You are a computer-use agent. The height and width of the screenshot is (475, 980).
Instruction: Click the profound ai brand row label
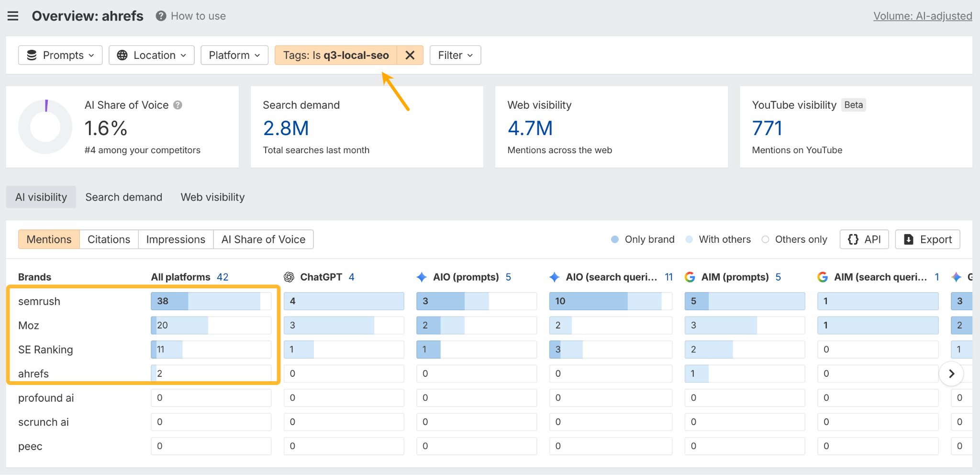coord(46,398)
